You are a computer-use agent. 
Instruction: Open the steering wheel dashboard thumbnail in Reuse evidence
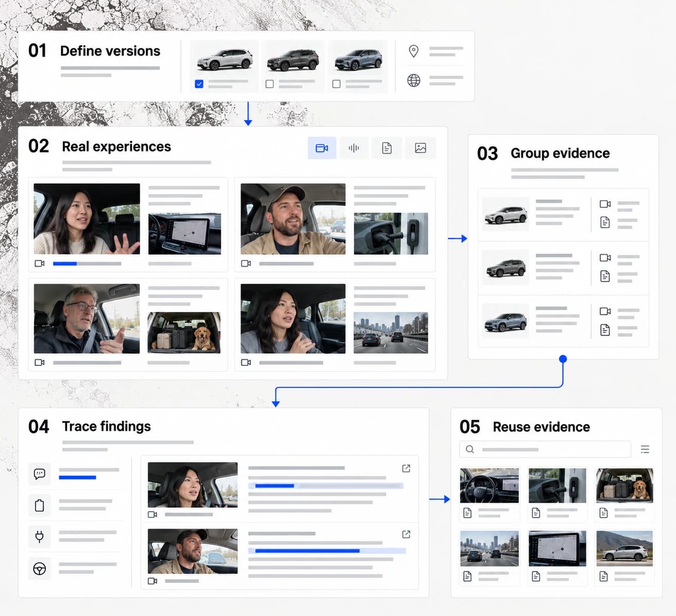tap(489, 485)
